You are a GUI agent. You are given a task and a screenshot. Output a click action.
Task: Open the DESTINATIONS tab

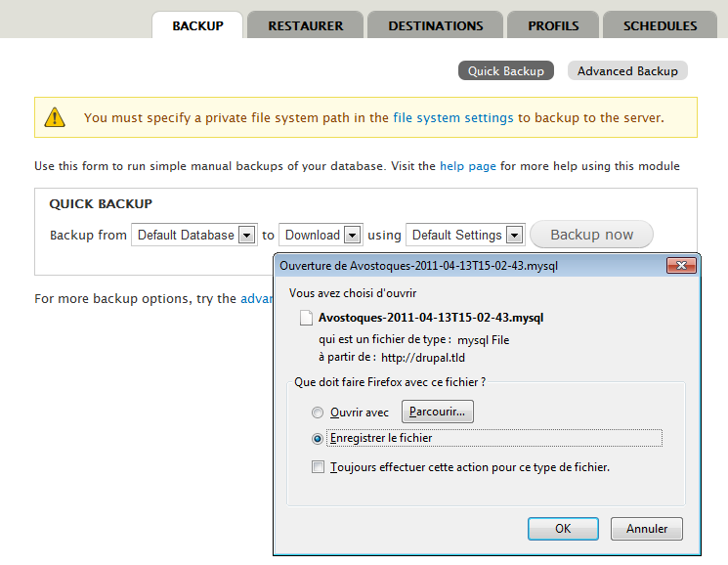click(436, 25)
